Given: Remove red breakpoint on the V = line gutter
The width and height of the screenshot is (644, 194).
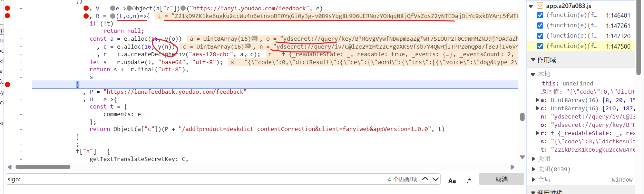Looking at the screenshot, I should pos(8,8).
